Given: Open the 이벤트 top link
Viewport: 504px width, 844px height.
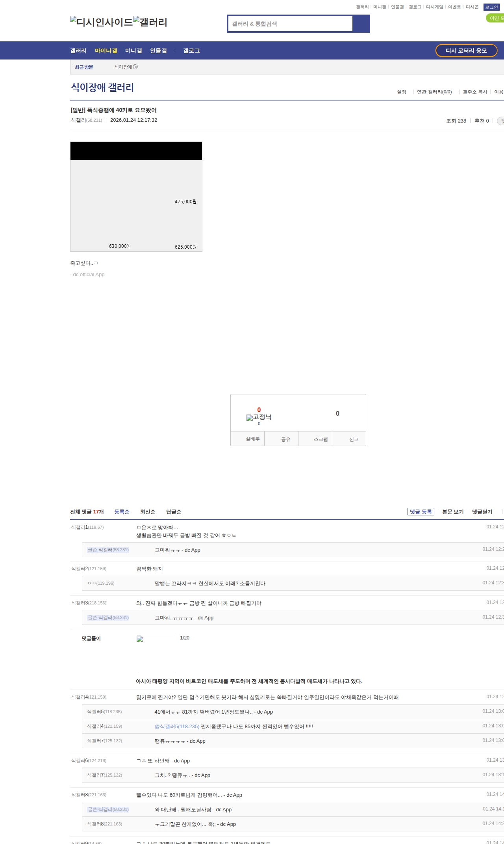Looking at the screenshot, I should tap(454, 7).
